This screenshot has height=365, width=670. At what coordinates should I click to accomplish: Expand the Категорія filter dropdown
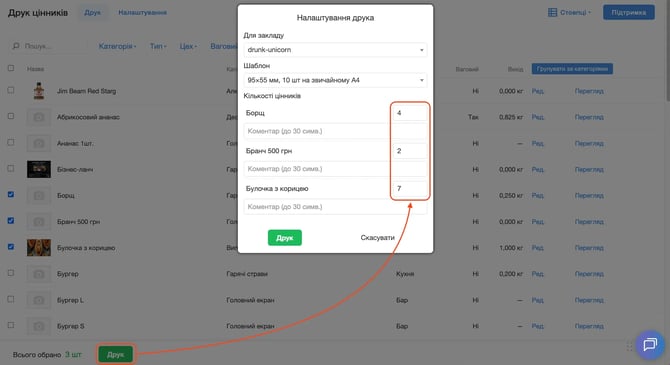(117, 46)
